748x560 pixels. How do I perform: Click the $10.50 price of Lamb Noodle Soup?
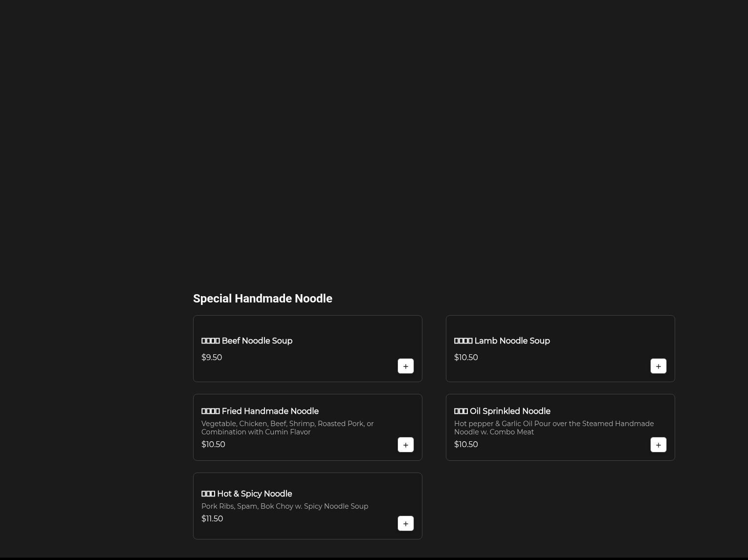[466, 358]
